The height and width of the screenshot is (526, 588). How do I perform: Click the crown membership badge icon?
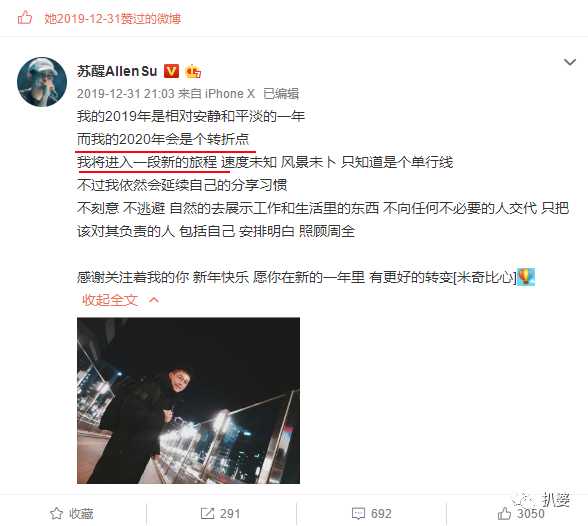point(193,71)
